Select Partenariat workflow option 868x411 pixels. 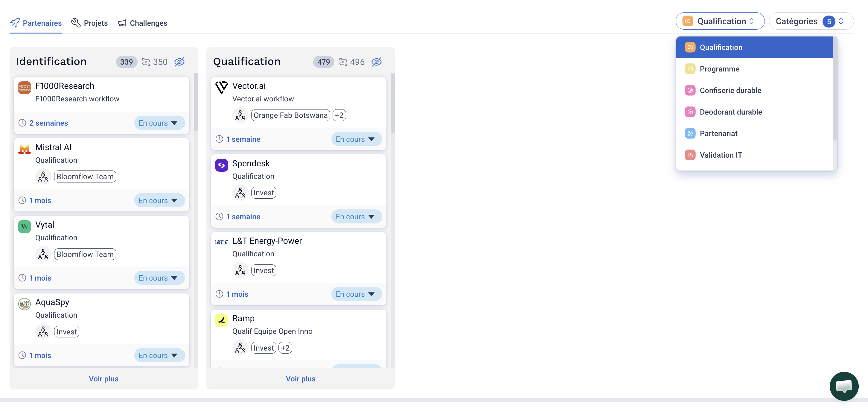click(x=754, y=133)
